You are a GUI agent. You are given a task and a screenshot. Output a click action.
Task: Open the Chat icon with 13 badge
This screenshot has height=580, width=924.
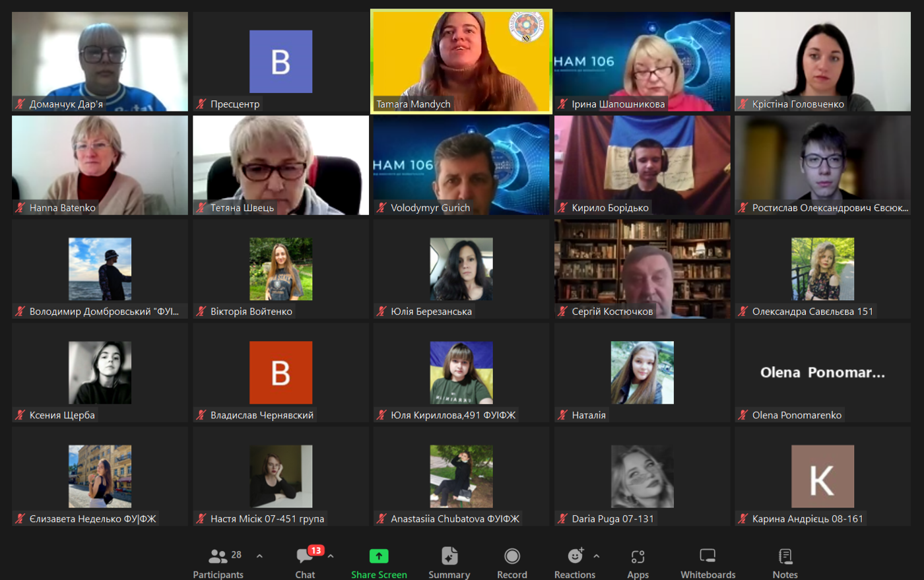(x=305, y=556)
